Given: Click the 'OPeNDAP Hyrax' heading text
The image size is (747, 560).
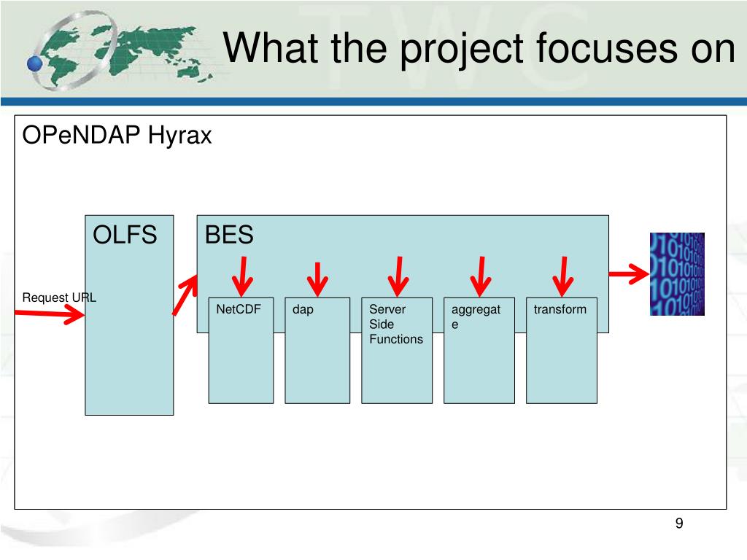Looking at the screenshot, I should (117, 135).
